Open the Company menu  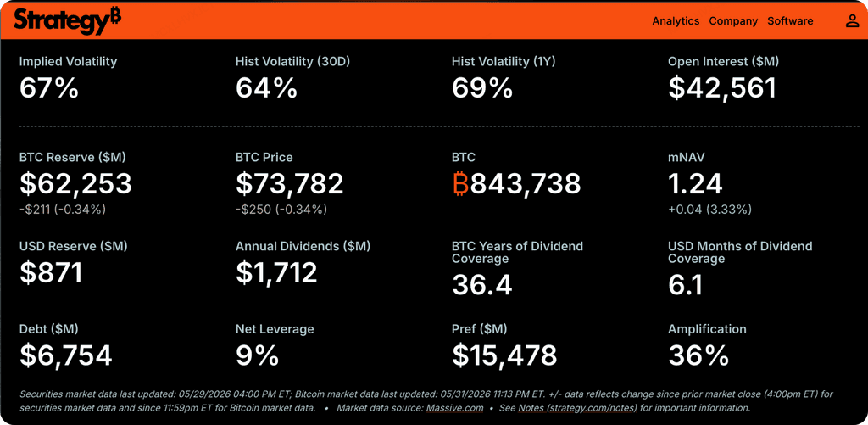(733, 21)
